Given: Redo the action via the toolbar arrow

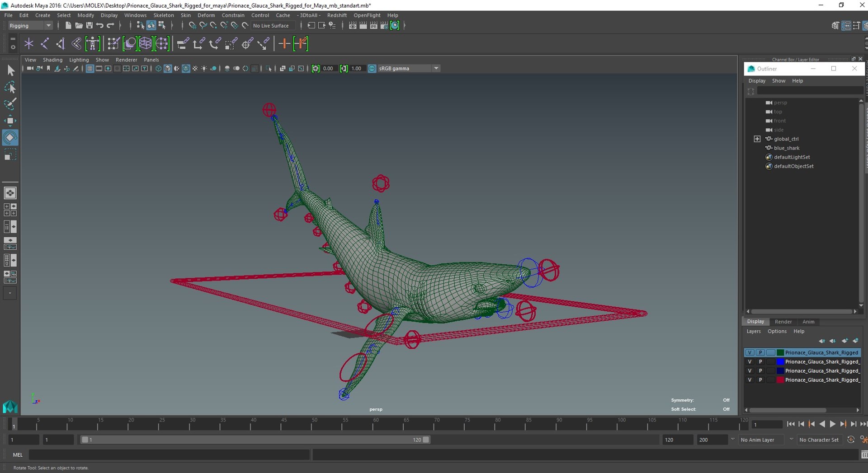Looking at the screenshot, I should pos(110,26).
